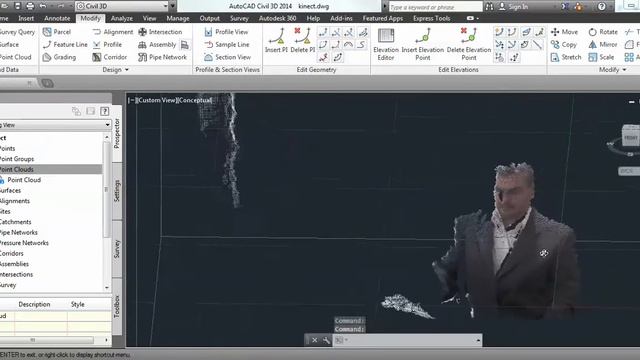Open the View ribbon tab
Screen dimensions: 640x360
149,18
